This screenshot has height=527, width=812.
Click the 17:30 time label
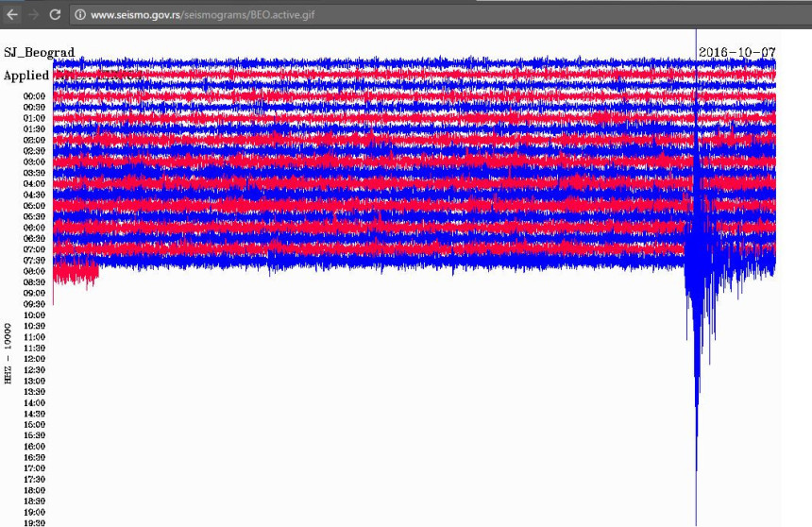(34, 480)
